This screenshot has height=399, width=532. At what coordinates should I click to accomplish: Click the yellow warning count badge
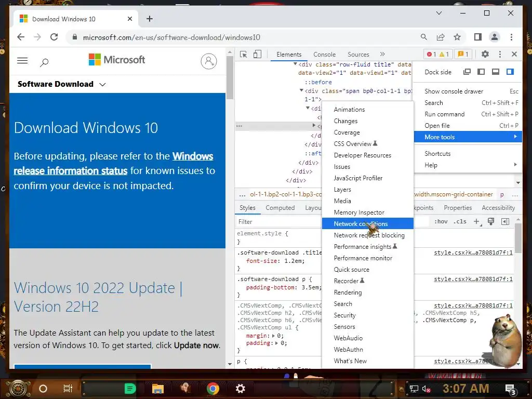tap(444, 54)
